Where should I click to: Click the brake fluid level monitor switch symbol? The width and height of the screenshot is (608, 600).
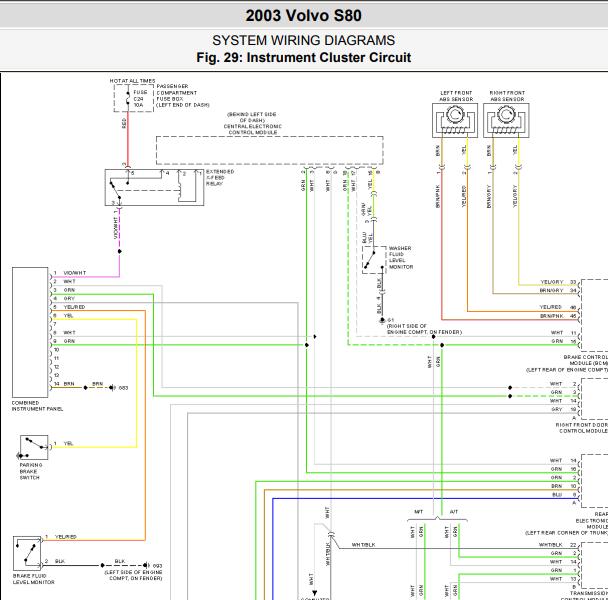(27, 553)
